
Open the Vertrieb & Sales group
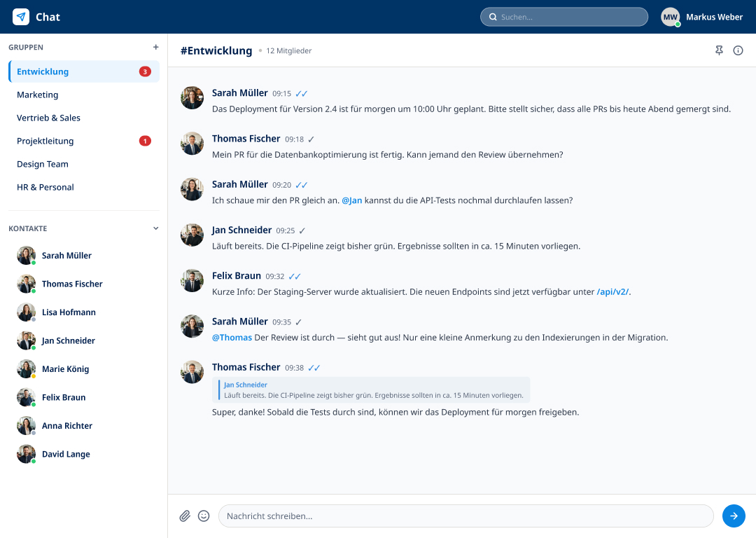[84, 118]
